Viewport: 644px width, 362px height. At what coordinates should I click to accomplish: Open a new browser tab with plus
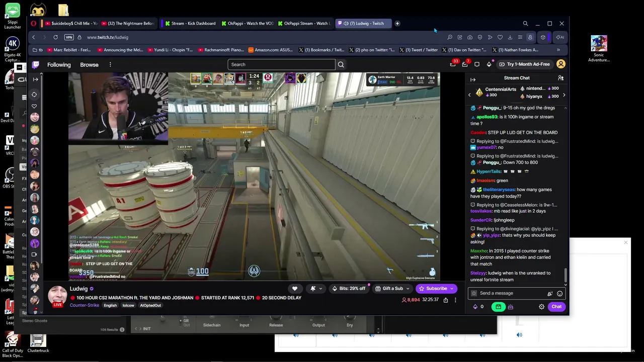click(397, 23)
